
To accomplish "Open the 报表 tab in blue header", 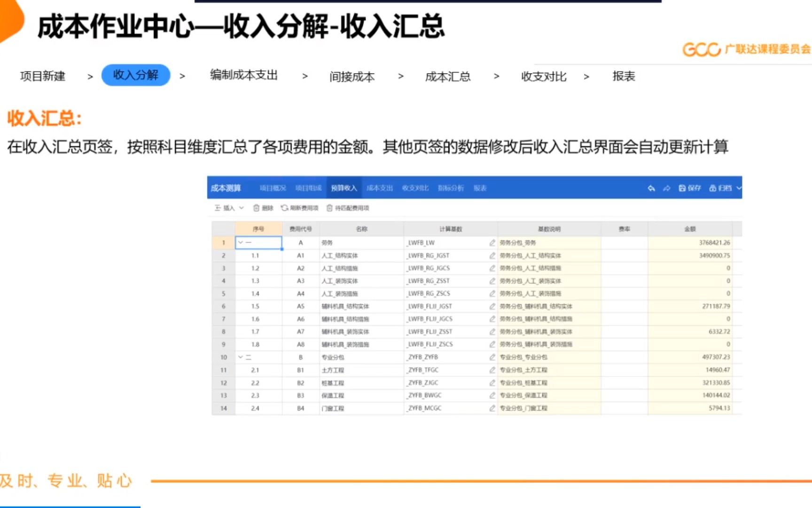I will point(480,188).
